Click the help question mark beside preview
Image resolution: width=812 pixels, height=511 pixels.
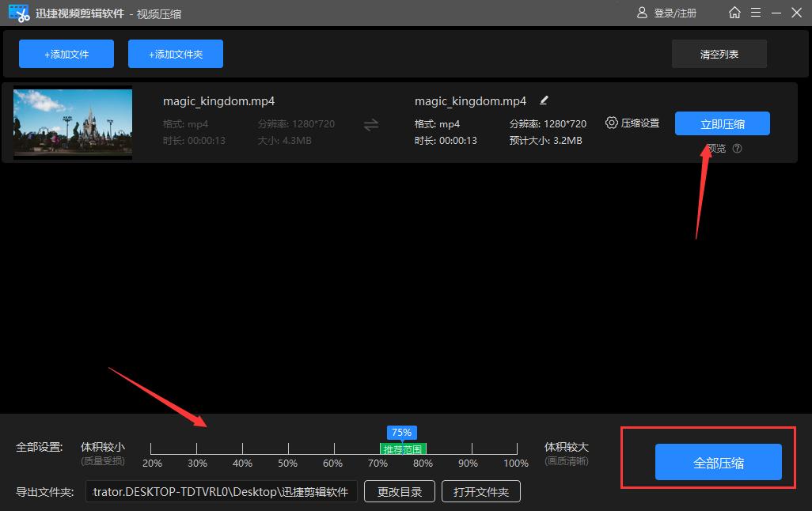[738, 149]
